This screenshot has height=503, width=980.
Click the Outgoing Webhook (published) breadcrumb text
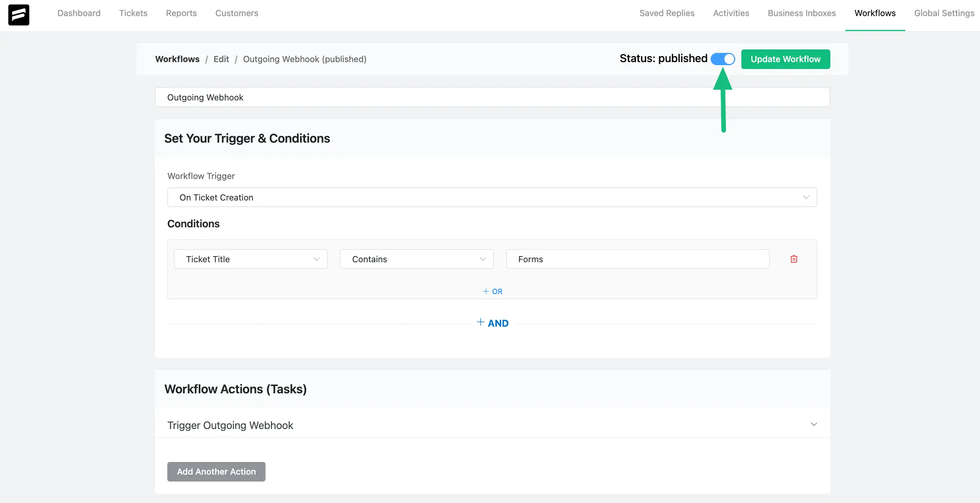[x=305, y=59]
